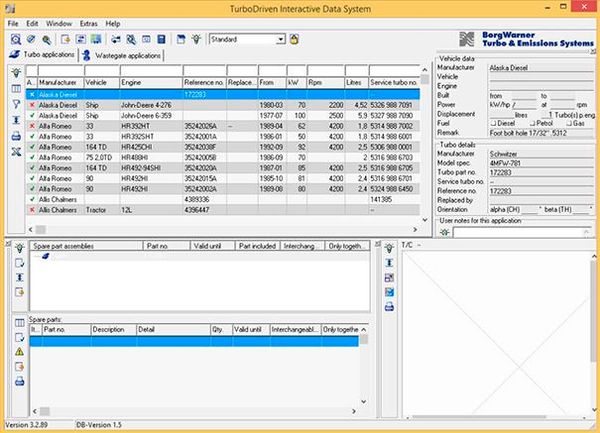Screen dimensions: 600x433
Task: Click the applications table horizontal scrollbar right arrow
Action: point(415,230)
